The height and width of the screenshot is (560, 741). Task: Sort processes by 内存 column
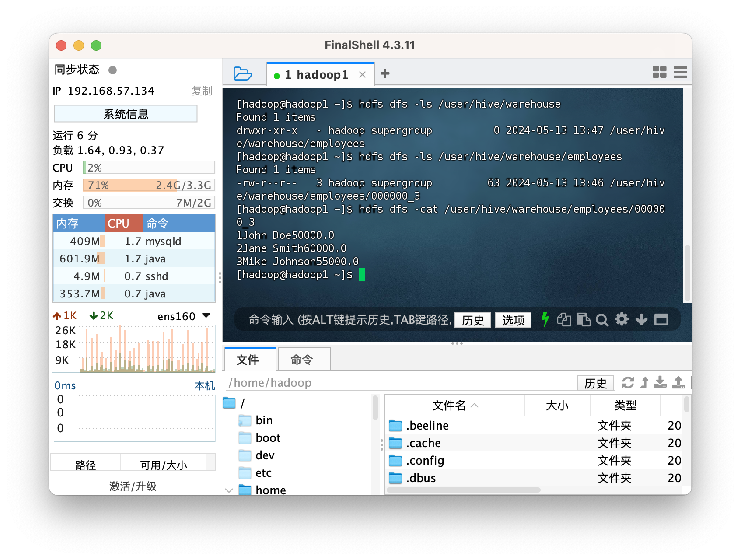point(79,223)
